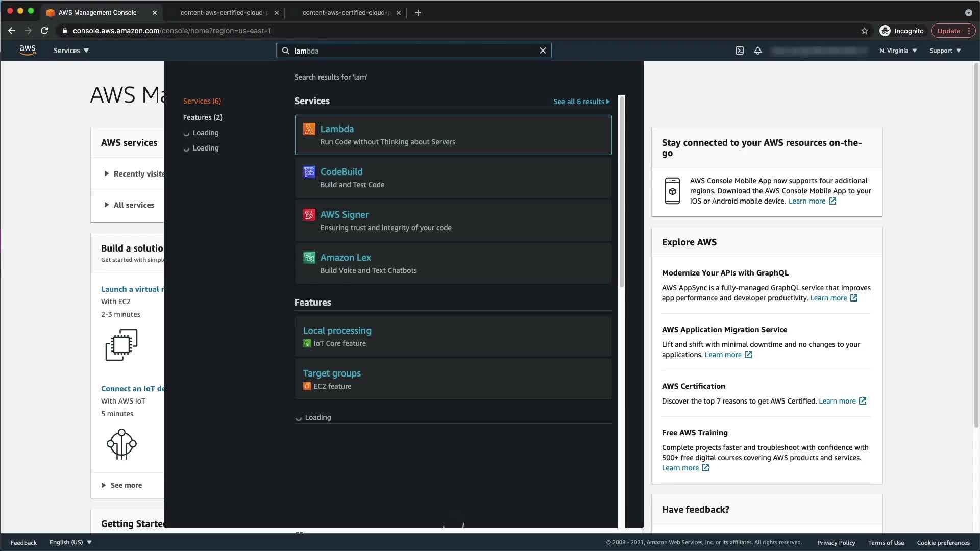Filter results by Features (2)
The height and width of the screenshot is (551, 980).
point(203,117)
